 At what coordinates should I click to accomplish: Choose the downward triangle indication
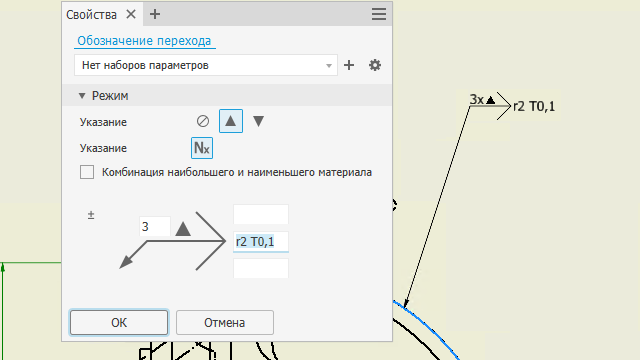[x=258, y=121]
